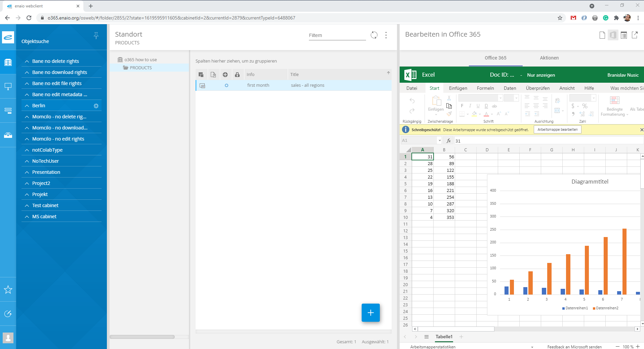Image resolution: width=644 pixels, height=349 pixels.
Task: Select the radio circle in first month row
Action: coord(227,85)
